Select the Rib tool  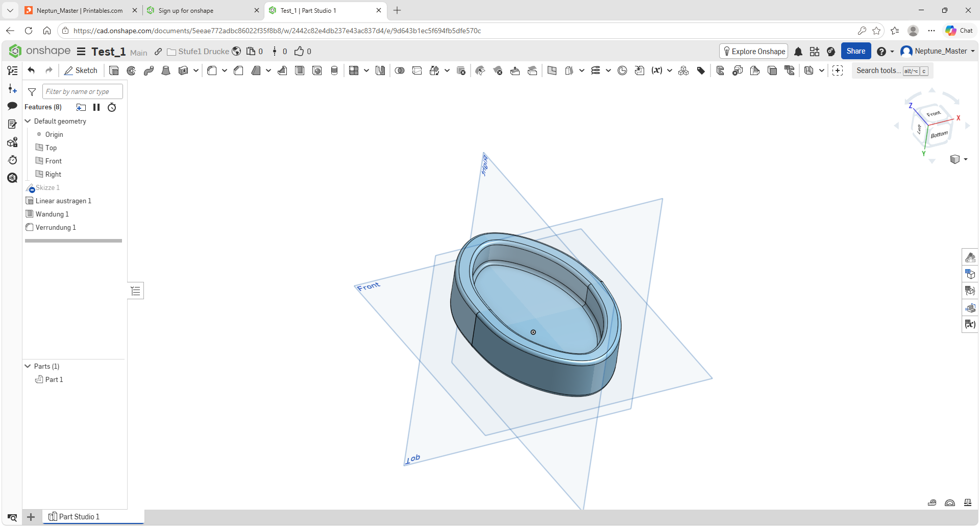tap(282, 70)
